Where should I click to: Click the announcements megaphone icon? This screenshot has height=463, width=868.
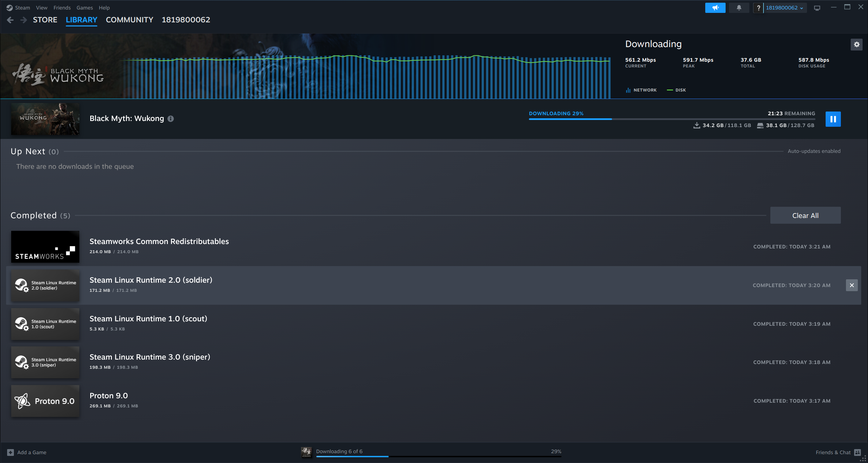[715, 8]
